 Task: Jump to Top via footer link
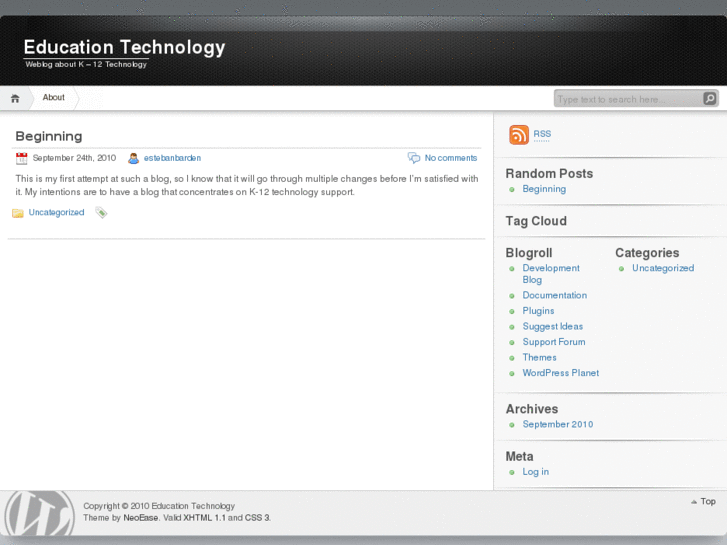(703, 501)
